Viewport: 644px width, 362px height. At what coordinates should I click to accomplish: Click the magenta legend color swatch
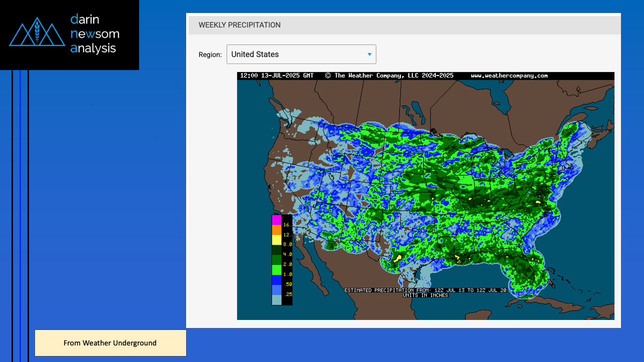(277, 220)
